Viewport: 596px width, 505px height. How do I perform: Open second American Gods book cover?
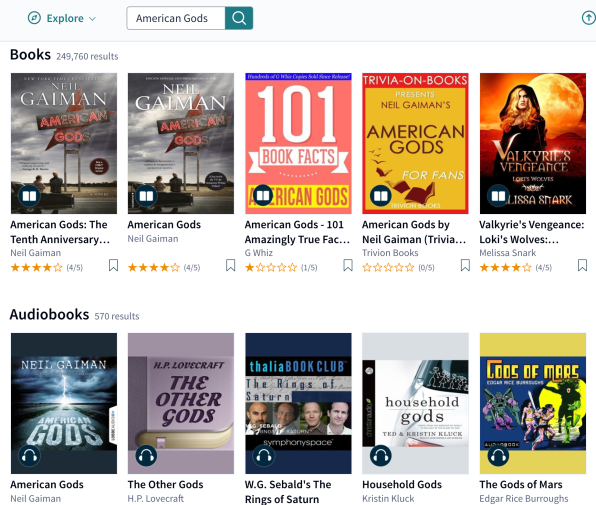click(181, 143)
